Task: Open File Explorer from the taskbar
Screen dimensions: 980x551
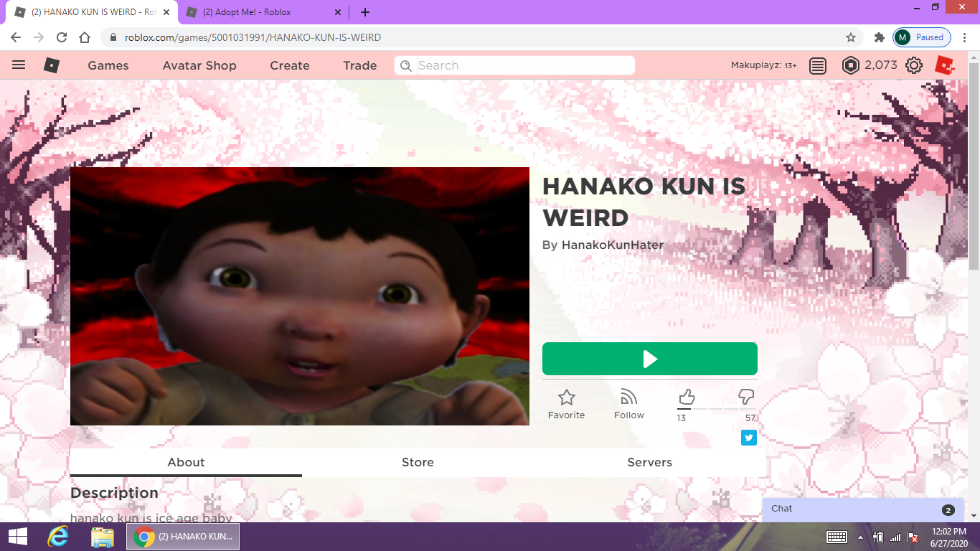Action: pyautogui.click(x=103, y=537)
